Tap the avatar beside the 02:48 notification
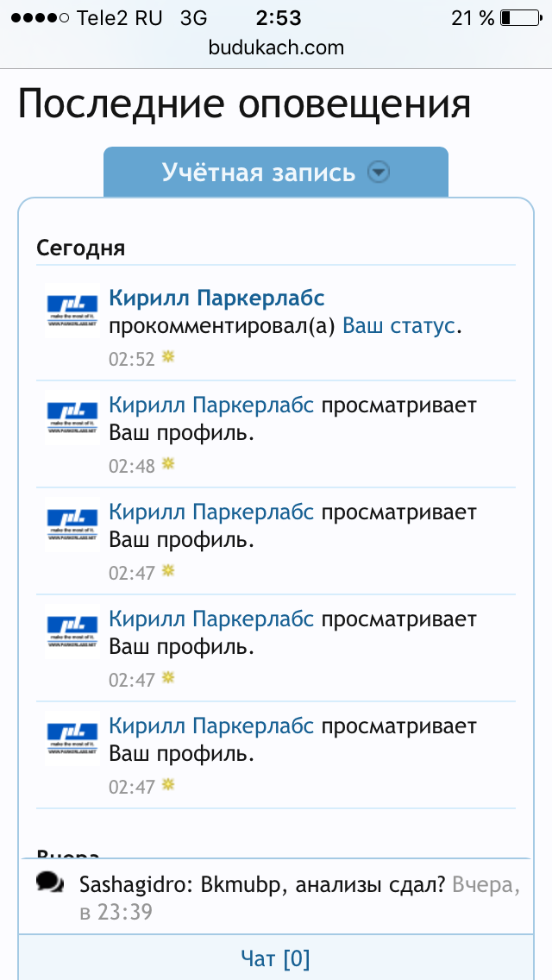The image size is (552, 980). [x=72, y=418]
